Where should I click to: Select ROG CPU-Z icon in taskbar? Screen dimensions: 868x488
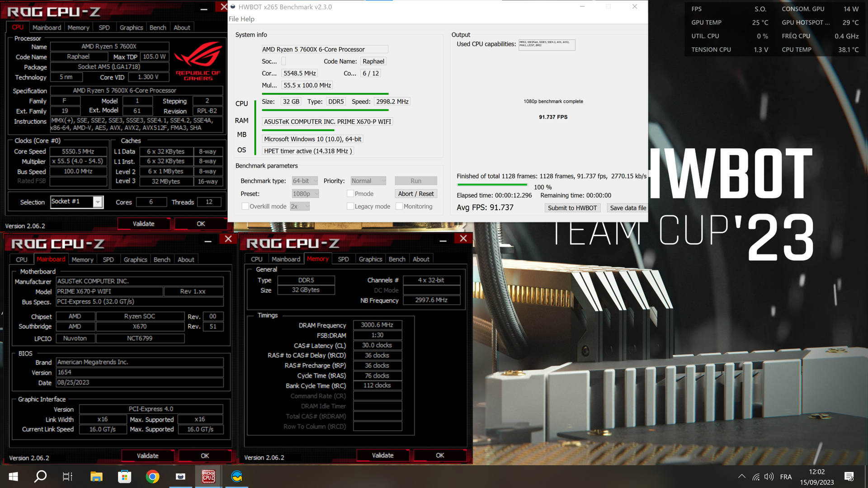click(x=208, y=477)
